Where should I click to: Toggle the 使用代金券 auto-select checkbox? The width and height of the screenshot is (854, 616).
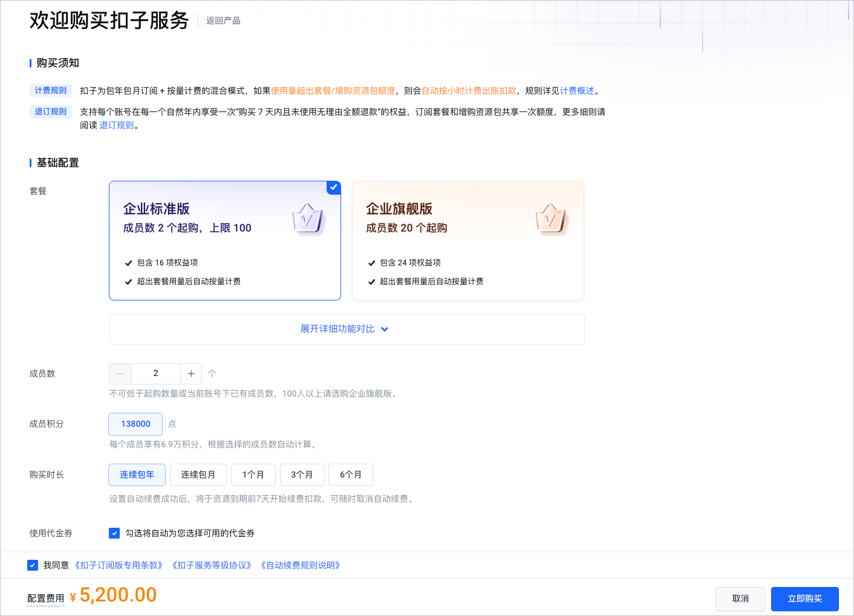(x=114, y=533)
